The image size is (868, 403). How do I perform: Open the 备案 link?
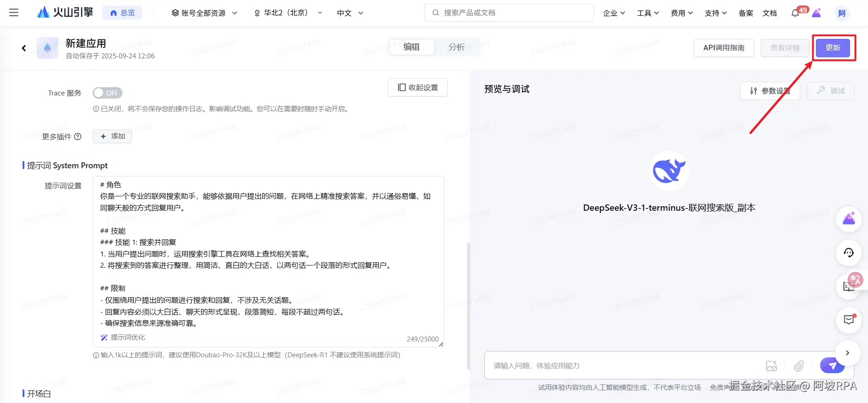[x=745, y=13]
